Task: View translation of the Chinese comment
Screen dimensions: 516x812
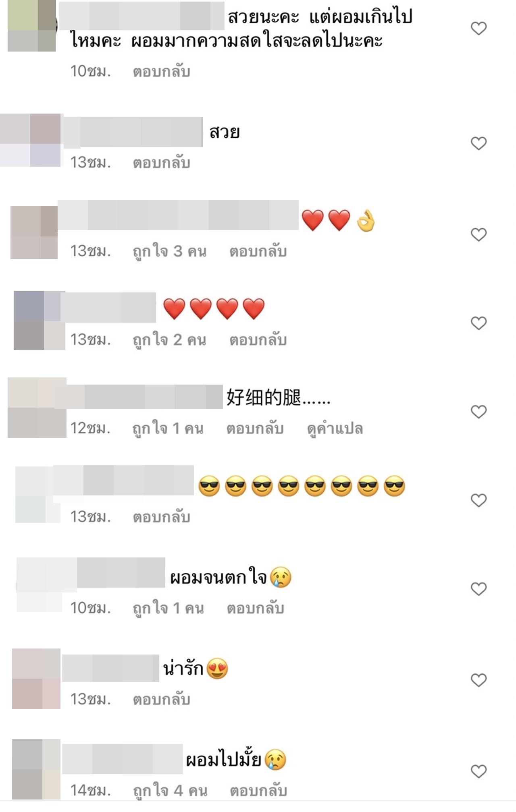Action: (335, 429)
